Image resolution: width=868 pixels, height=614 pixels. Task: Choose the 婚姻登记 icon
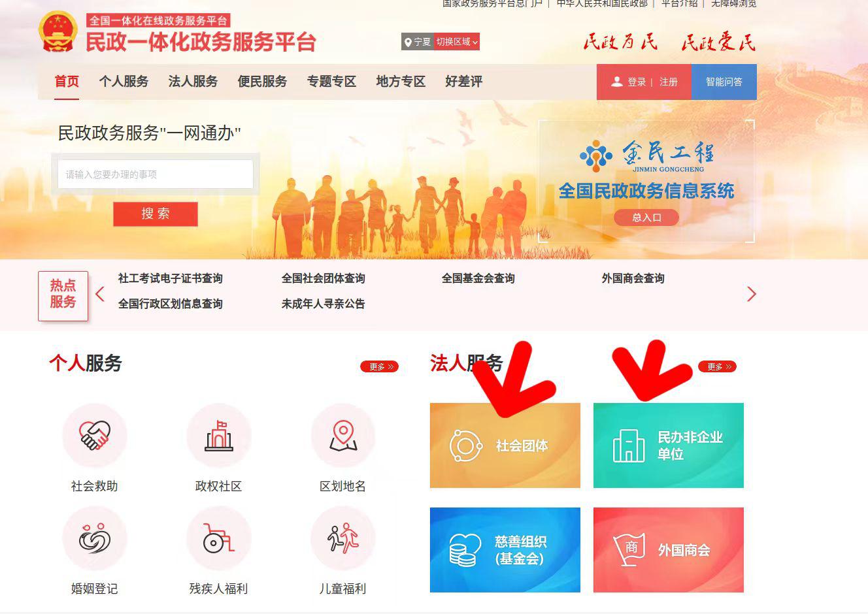[x=95, y=538]
